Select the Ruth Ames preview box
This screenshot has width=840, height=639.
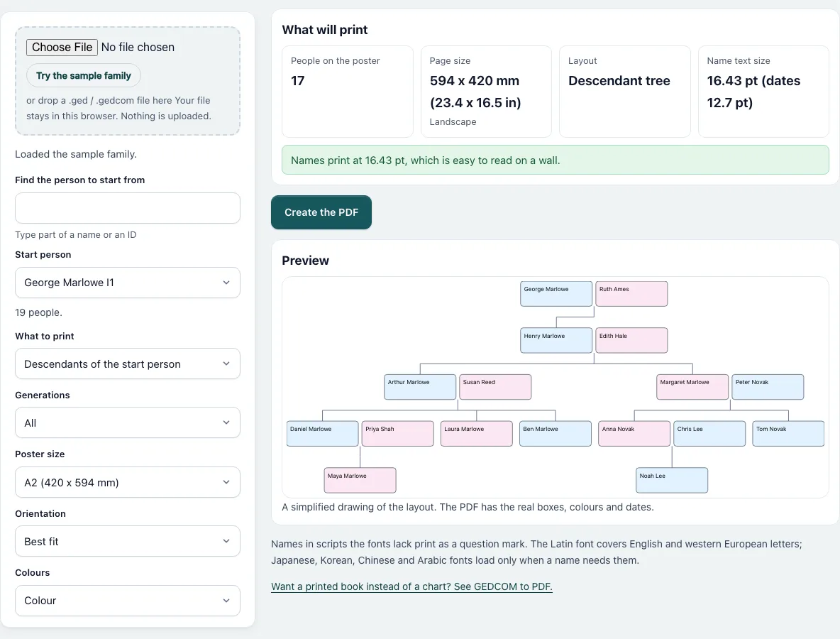pos(631,294)
